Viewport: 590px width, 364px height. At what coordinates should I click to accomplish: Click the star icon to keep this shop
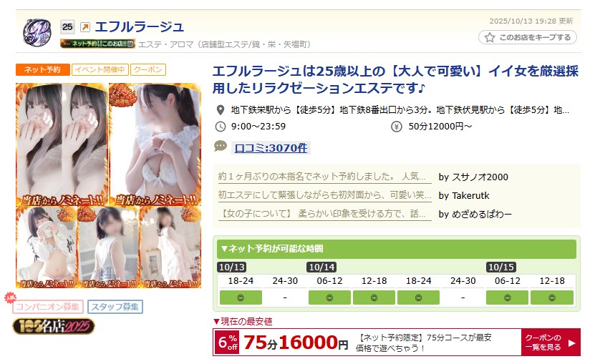click(490, 37)
